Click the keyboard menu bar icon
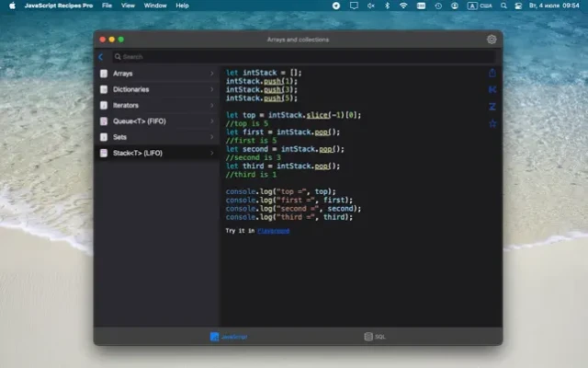Screen dimensions: 588x368 point(421,6)
